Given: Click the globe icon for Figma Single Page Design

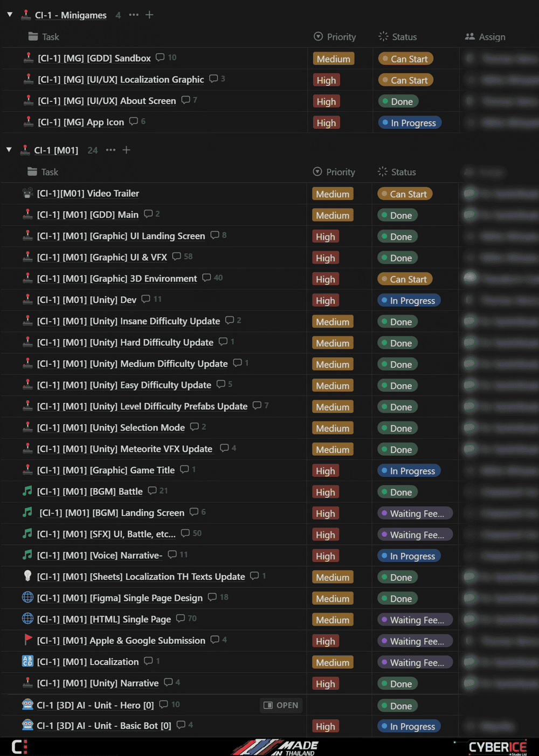Looking at the screenshot, I should click(27, 597).
